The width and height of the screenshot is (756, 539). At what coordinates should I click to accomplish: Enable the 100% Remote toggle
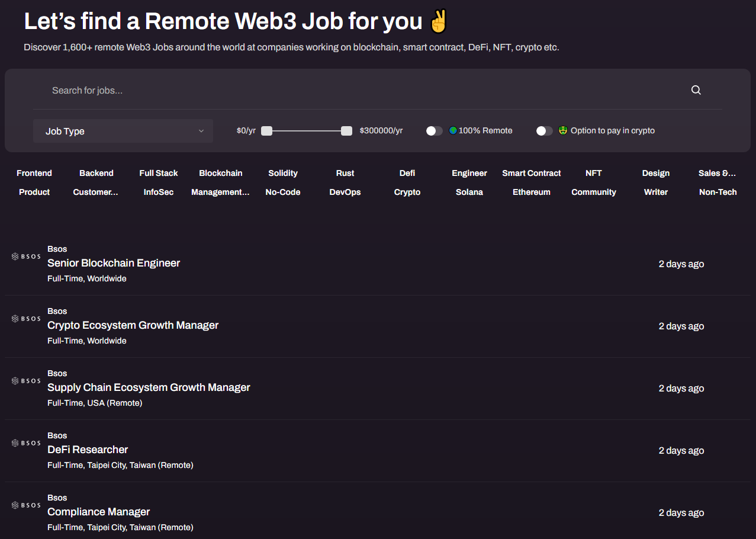point(435,131)
